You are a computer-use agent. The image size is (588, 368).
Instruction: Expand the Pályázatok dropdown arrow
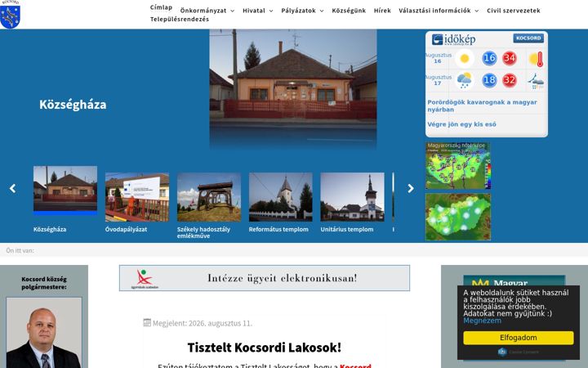coord(322,11)
